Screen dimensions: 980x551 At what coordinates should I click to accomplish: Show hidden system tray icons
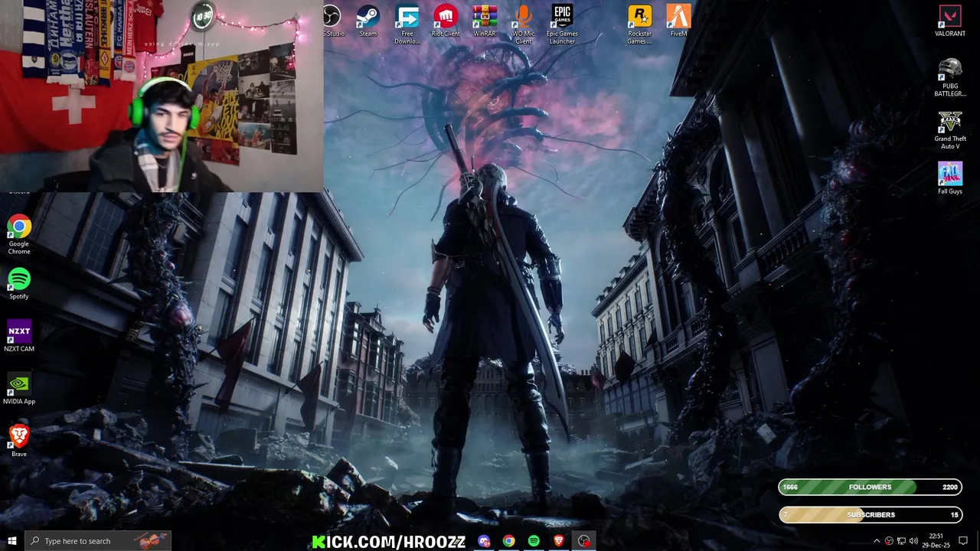pyautogui.click(x=877, y=541)
